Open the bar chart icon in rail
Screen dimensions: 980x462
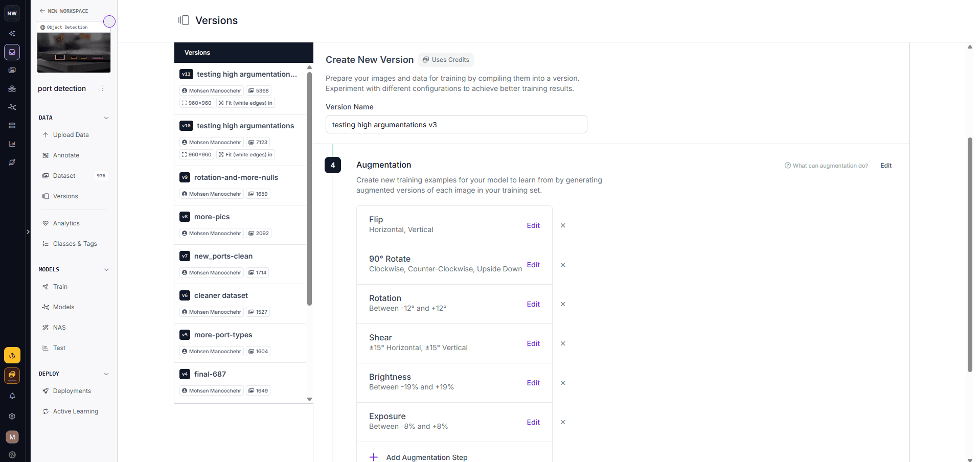point(12,144)
